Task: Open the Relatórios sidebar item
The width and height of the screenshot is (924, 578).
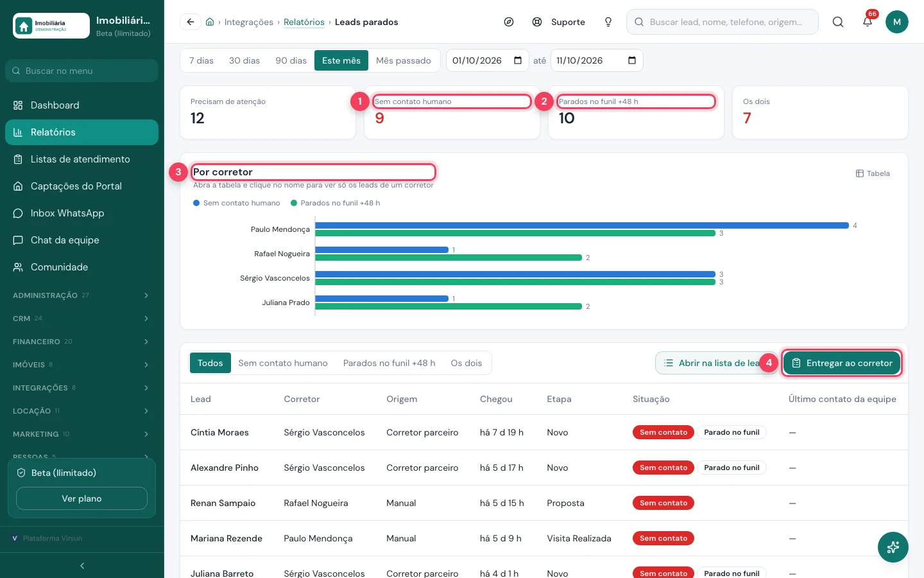Action: [x=82, y=132]
